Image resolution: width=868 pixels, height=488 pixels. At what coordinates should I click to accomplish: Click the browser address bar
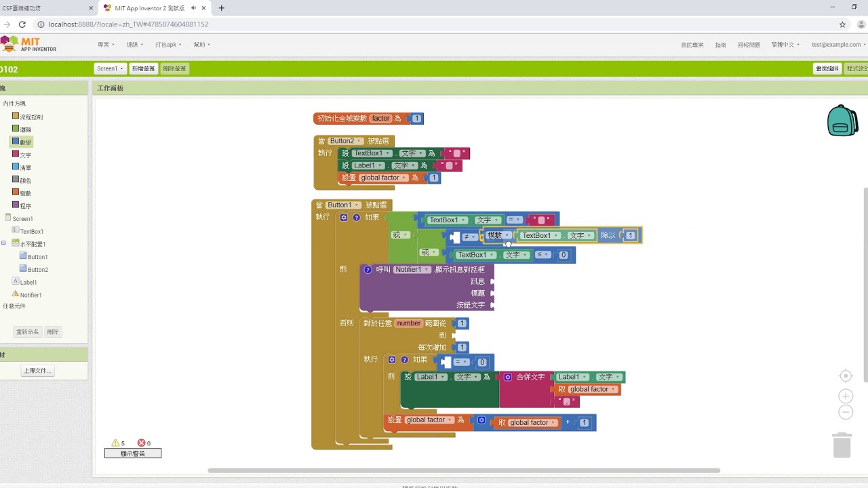(434, 24)
